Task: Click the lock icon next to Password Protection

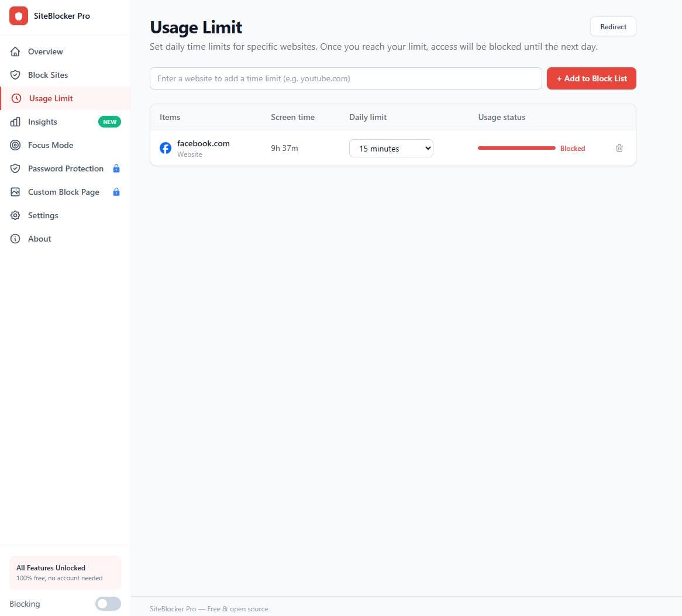Action: (x=116, y=168)
